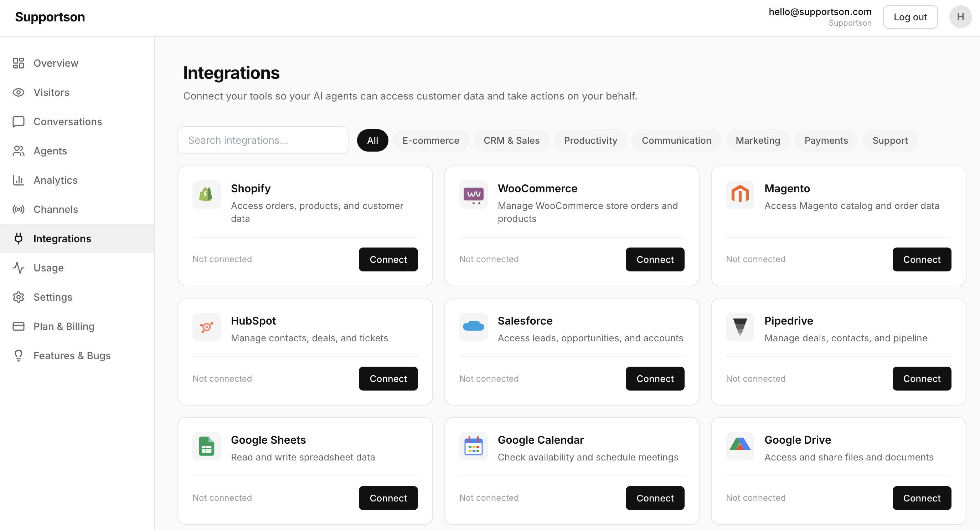Connect the Google Drive integration
Viewport: 980px width, 530px height.
922,498
